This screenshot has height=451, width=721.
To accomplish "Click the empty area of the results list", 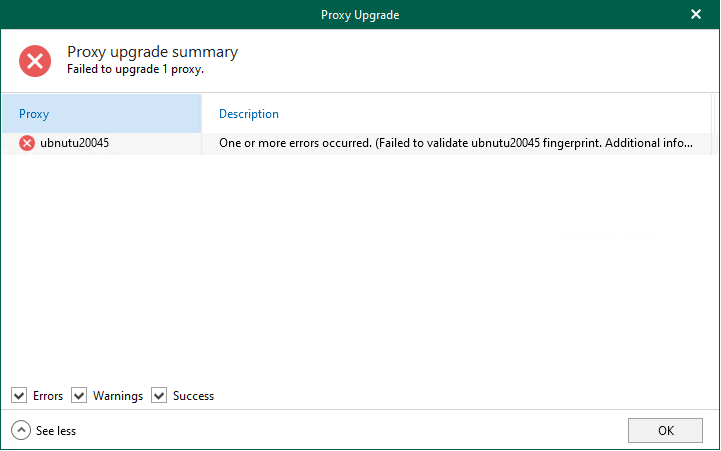I will click(360, 270).
